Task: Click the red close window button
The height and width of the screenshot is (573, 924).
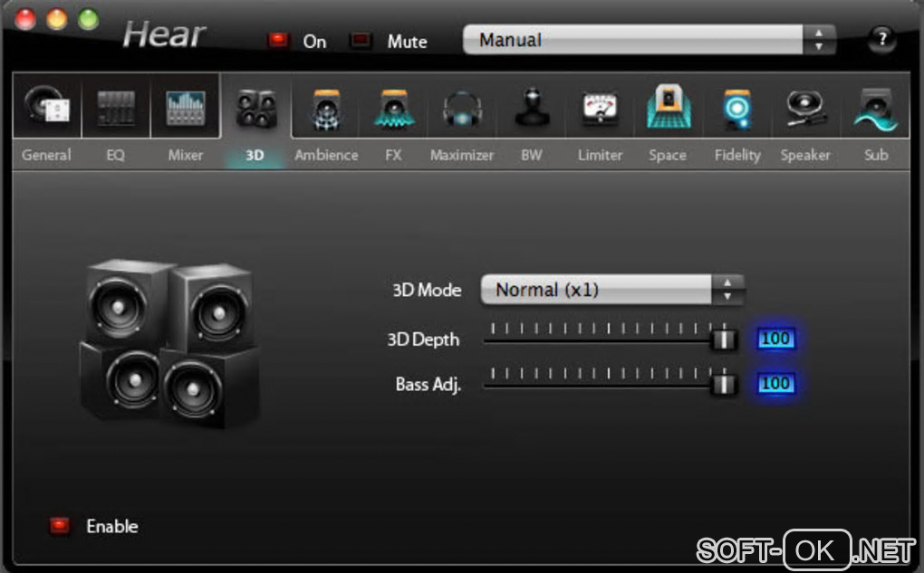Action: [x=24, y=19]
